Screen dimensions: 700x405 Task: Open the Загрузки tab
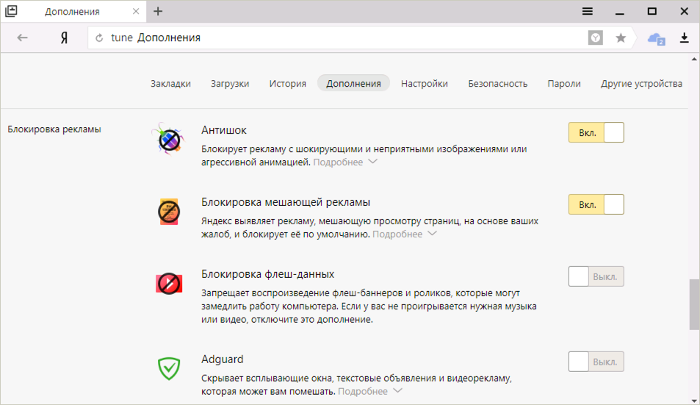230,84
